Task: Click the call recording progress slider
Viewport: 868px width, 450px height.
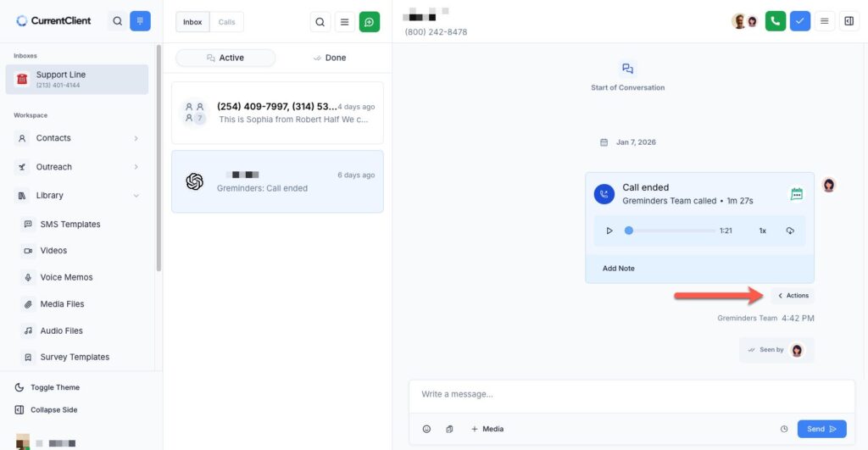Action: (670, 231)
